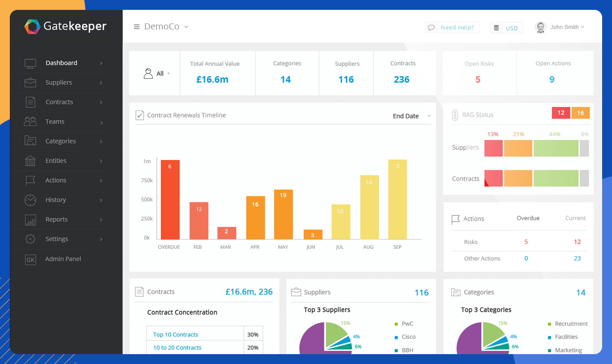Click the Suppliers briefcase icon
The image size is (612, 364).
(x=30, y=82)
